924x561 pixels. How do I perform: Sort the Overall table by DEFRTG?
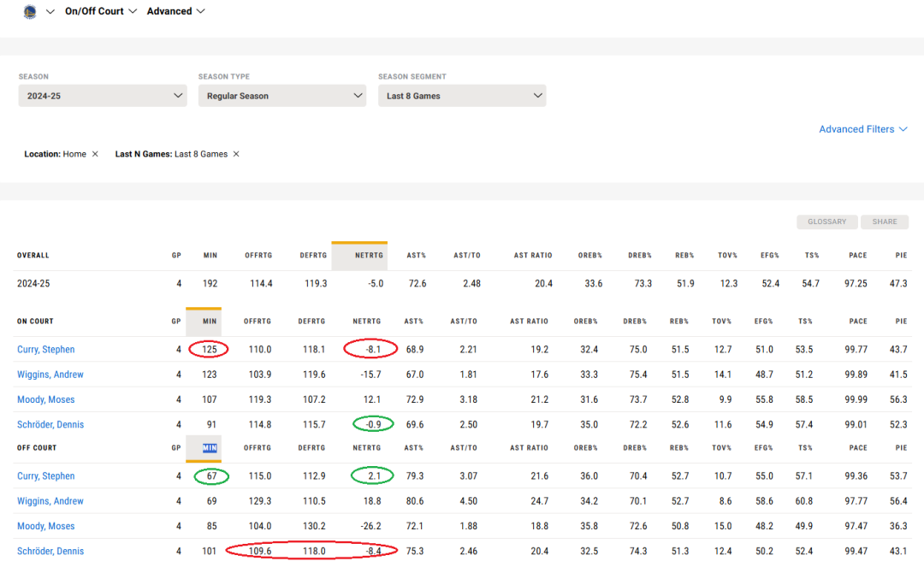pos(313,255)
